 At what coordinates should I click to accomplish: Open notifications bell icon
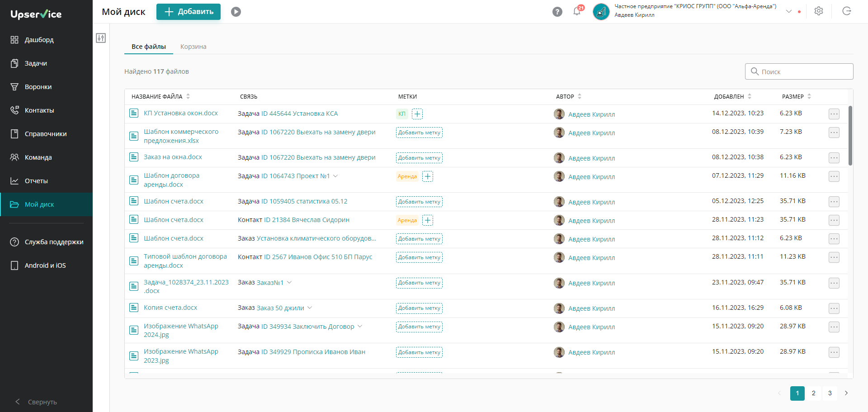pyautogui.click(x=577, y=12)
